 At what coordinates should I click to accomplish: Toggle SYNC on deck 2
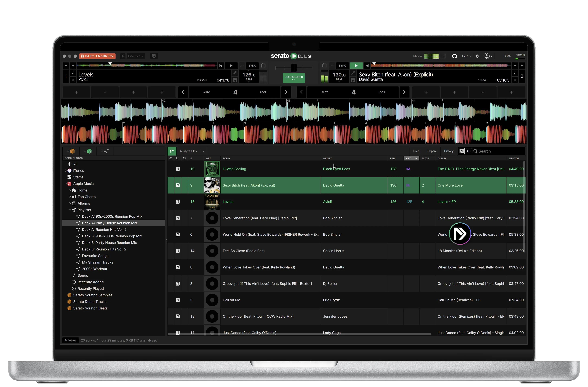coord(342,66)
